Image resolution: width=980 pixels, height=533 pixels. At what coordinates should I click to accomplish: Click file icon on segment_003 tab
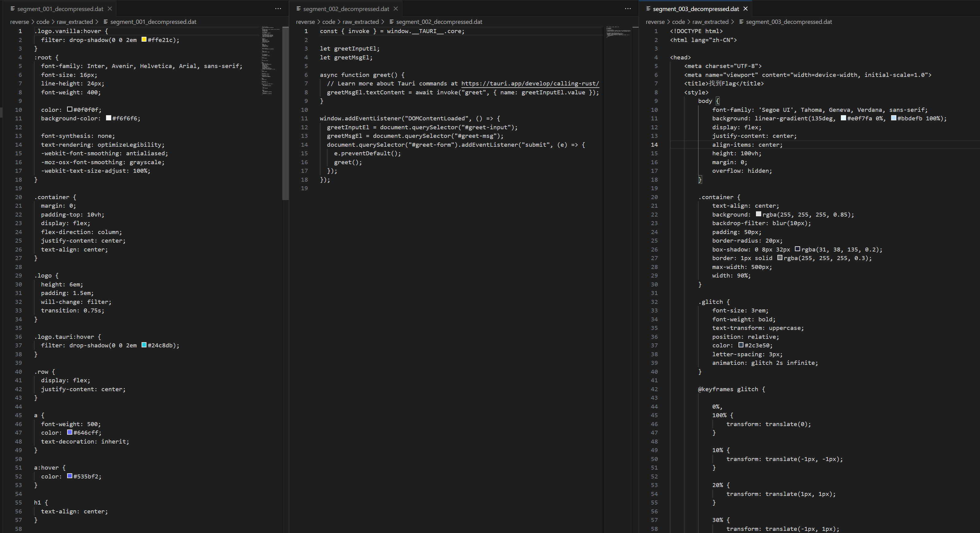pyautogui.click(x=648, y=9)
